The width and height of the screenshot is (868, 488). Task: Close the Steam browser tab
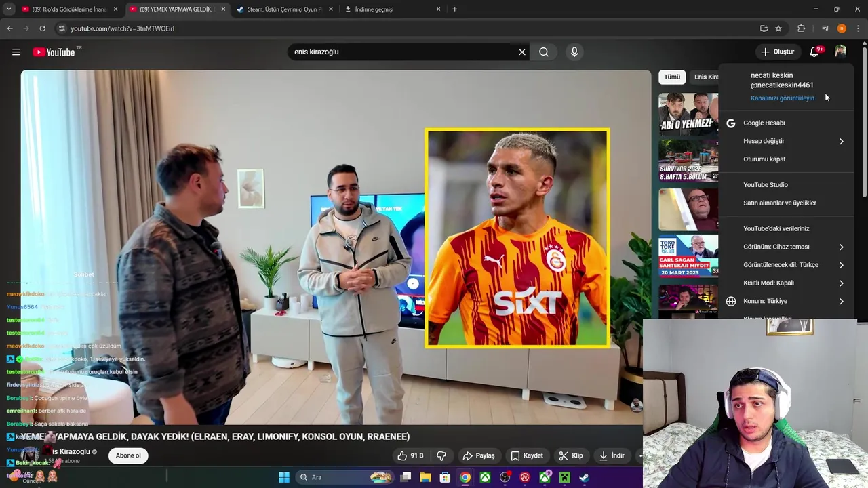[330, 9]
